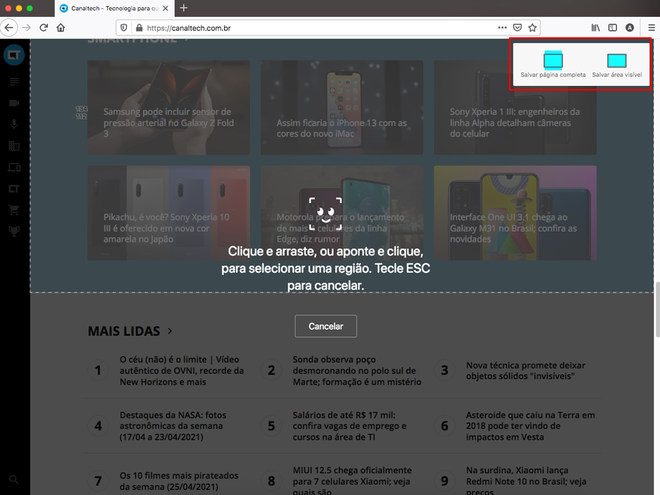Open the monitor icon in sidebar
660x495 pixels.
(x=14, y=189)
